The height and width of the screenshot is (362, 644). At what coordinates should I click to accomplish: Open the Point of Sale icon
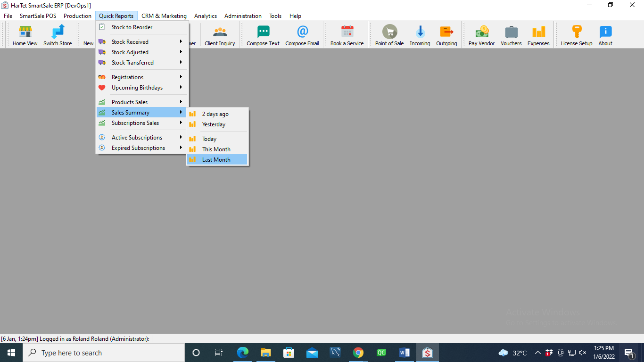(389, 35)
